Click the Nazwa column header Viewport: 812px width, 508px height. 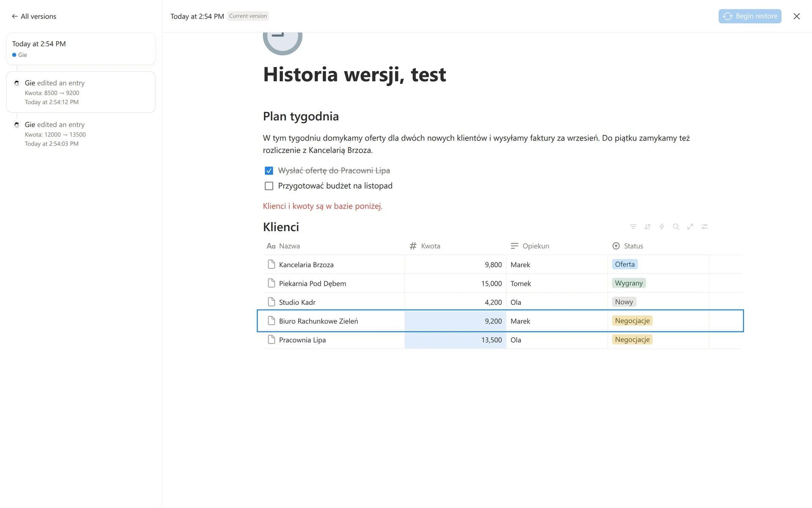[x=334, y=246]
